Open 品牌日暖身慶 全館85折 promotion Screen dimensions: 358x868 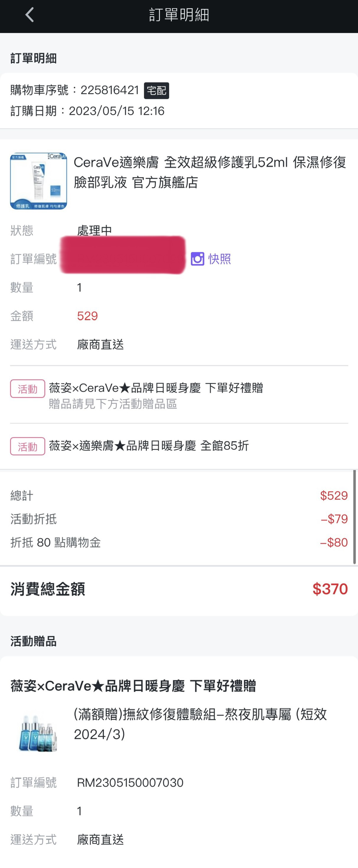(x=149, y=446)
